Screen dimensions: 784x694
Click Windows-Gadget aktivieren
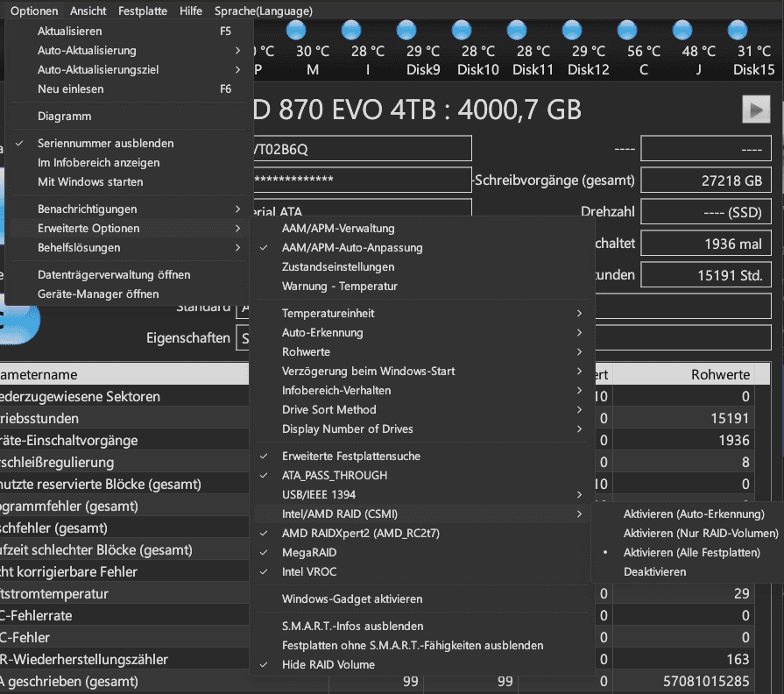pyautogui.click(x=421, y=598)
